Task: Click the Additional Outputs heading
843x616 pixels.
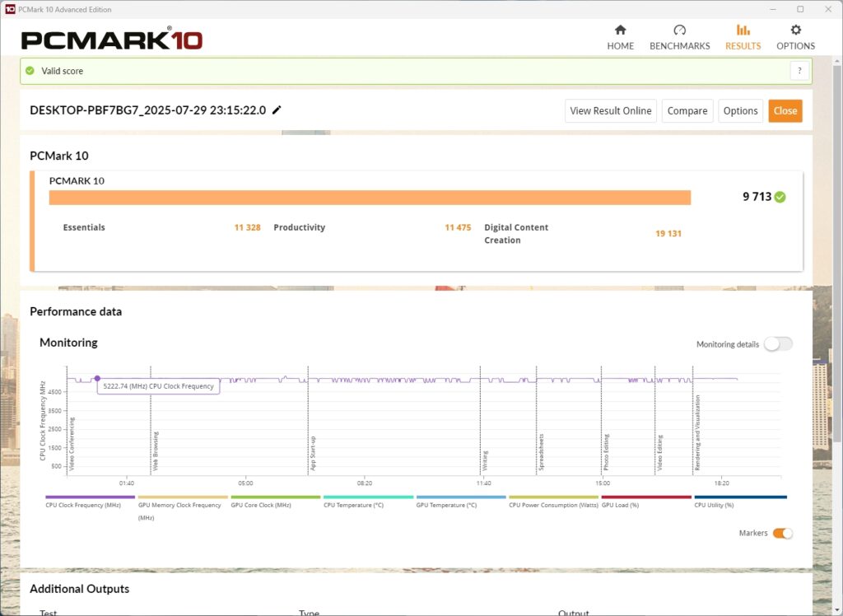Action: coord(80,589)
